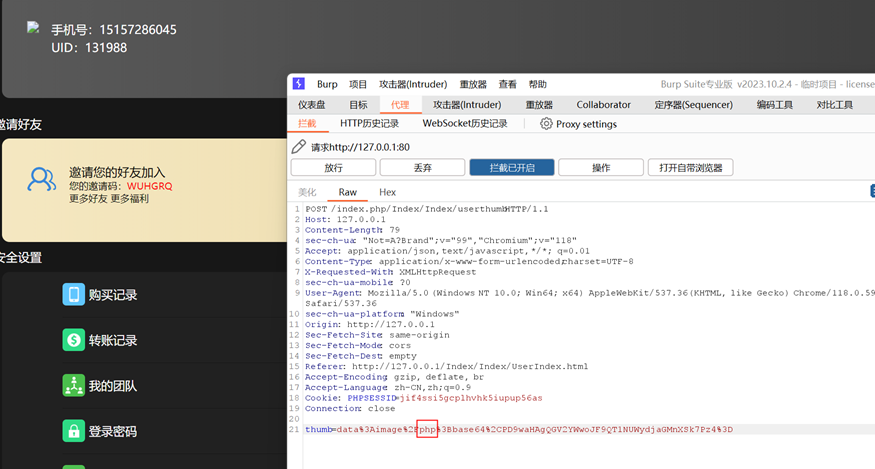875x469 pixels.
Task: Click the Host: 127.0.0.1 header line
Action: [x=345, y=219]
